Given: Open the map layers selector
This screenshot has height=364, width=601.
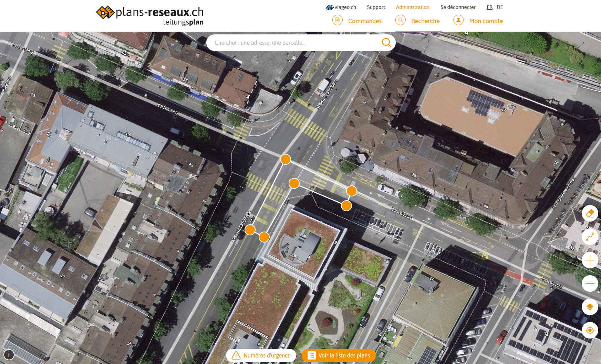Looking at the screenshot, I should (590, 307).
